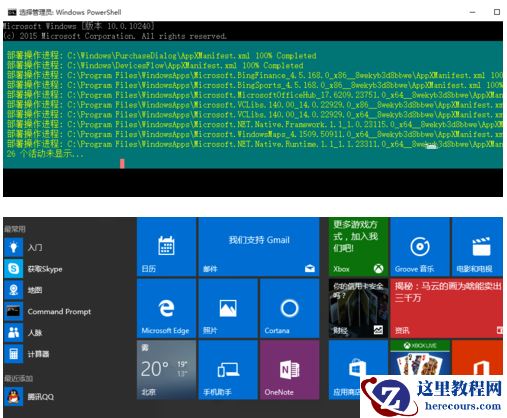Open the 地图 maps icon
Image resolution: width=507 pixels, height=418 pixels.
point(13,290)
